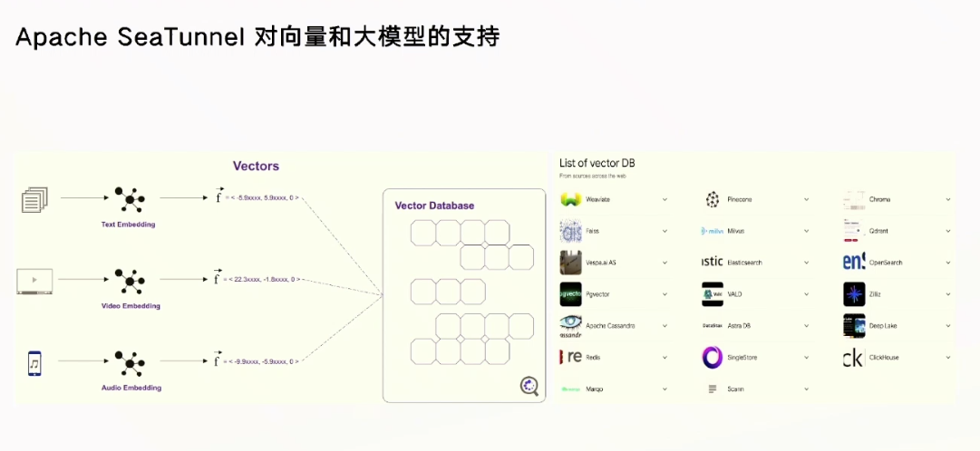Expand the Vespa.ai AS row chevron

coord(665,263)
